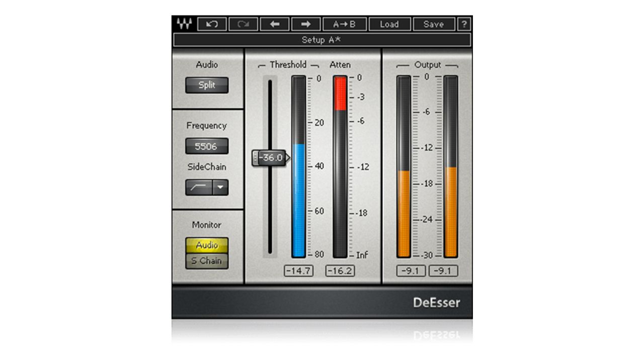This screenshot has width=644, height=362.
Task: Click the Threshold section label
Action: click(288, 65)
